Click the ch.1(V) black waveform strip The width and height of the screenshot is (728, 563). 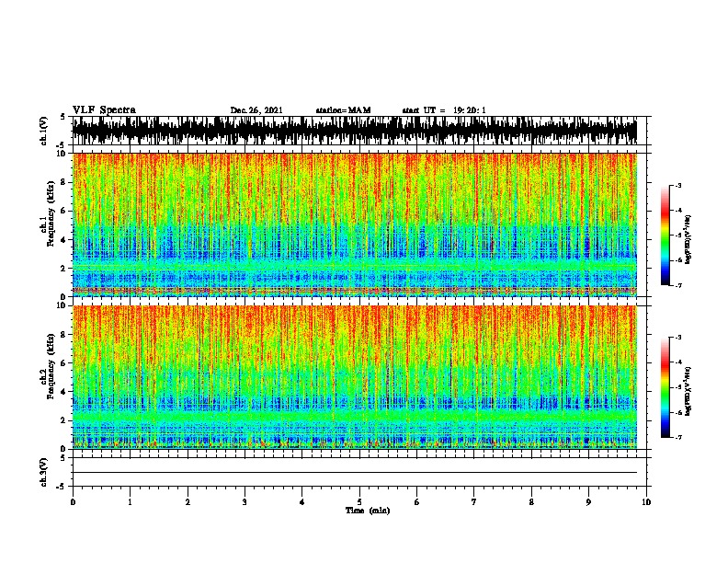click(x=355, y=131)
